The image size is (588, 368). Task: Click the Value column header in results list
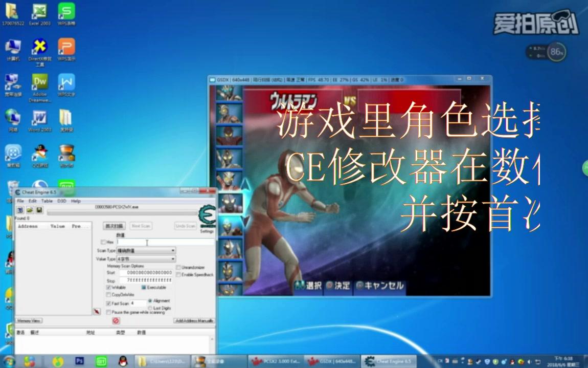58,226
